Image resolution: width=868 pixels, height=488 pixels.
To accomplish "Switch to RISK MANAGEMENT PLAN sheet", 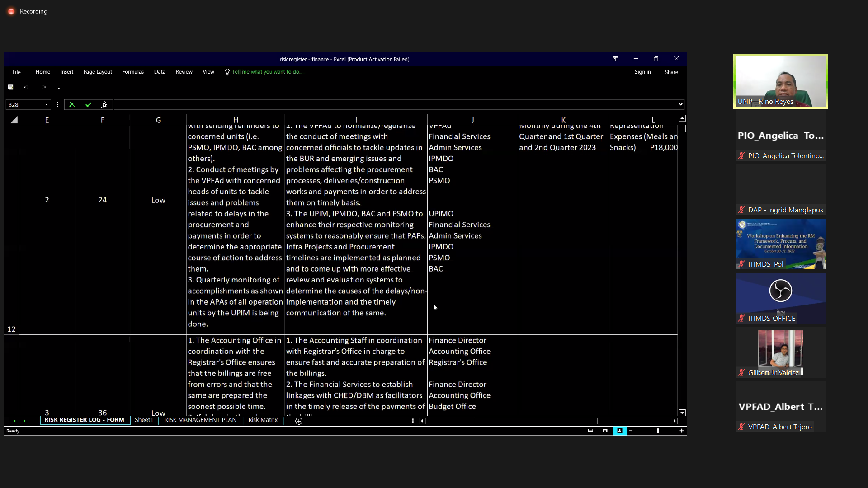I will click(x=200, y=420).
